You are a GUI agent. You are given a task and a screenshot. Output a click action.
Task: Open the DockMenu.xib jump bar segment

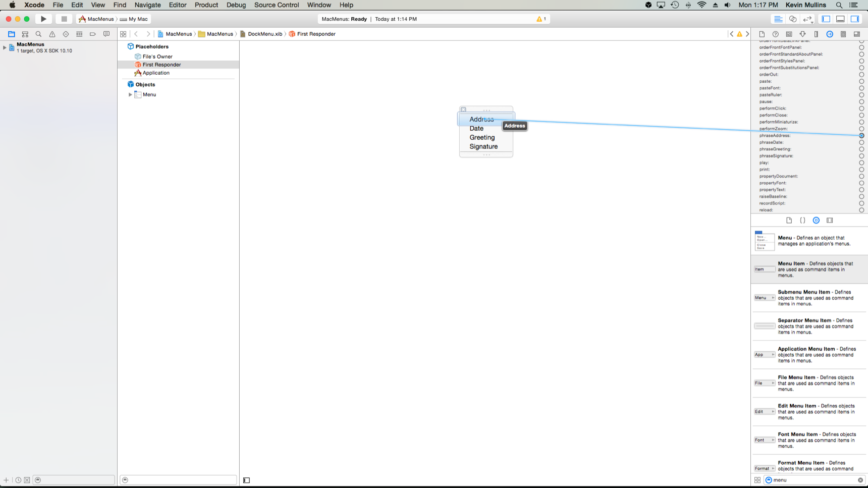261,34
